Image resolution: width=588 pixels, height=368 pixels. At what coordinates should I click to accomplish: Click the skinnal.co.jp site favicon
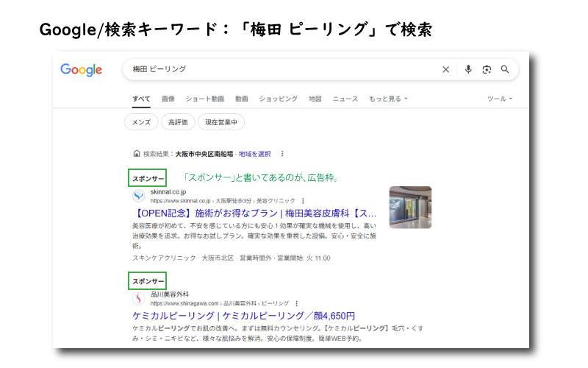coord(138,196)
